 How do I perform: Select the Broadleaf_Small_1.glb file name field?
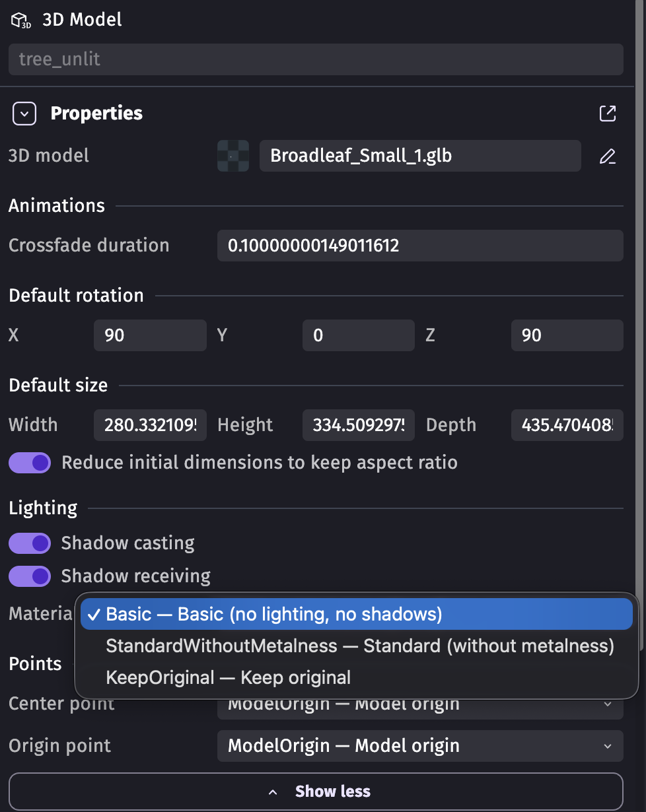420,156
